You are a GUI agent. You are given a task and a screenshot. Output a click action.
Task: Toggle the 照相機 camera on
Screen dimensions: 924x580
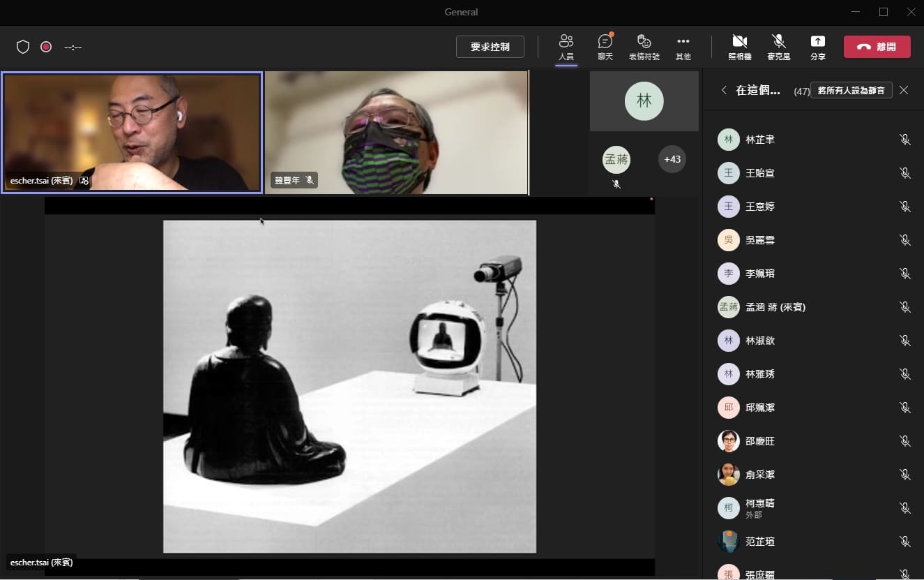[739, 46]
